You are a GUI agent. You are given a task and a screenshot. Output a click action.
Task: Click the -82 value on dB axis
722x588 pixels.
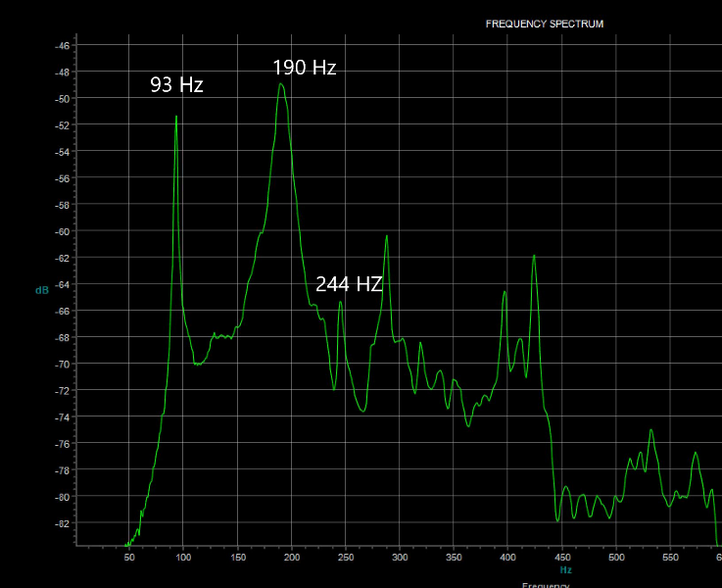pyautogui.click(x=62, y=523)
